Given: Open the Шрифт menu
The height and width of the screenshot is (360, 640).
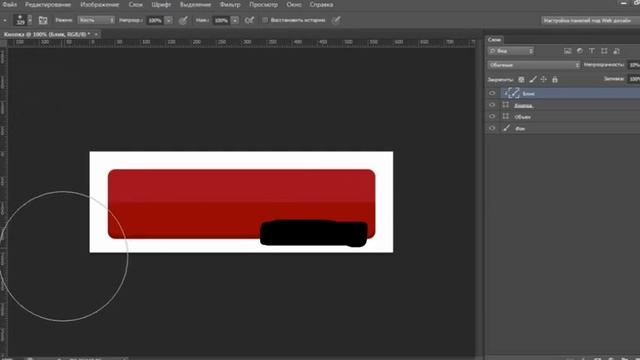Looking at the screenshot, I should click(x=161, y=4).
